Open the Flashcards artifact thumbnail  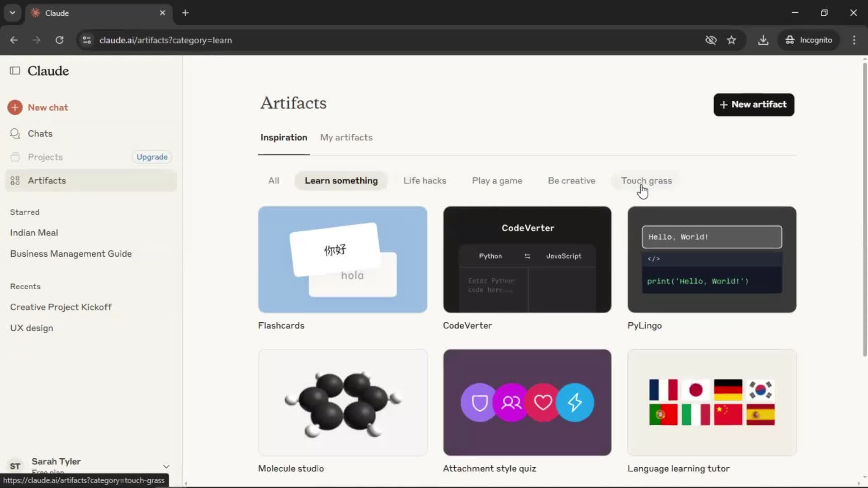click(342, 260)
